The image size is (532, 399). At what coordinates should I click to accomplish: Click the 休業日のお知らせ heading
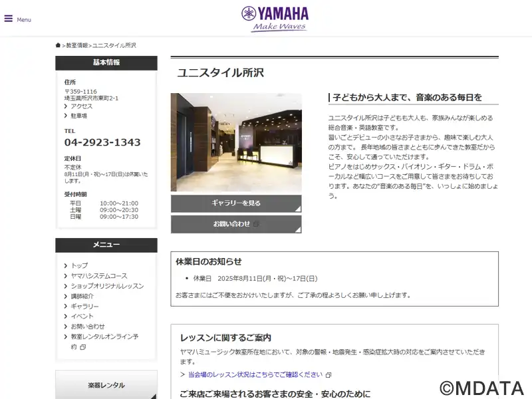pyautogui.click(x=209, y=261)
